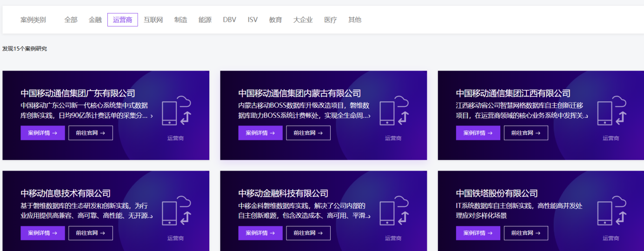Click the title 中国移动通信集团广东有限公司
This screenshot has height=251, width=644.
(x=78, y=93)
